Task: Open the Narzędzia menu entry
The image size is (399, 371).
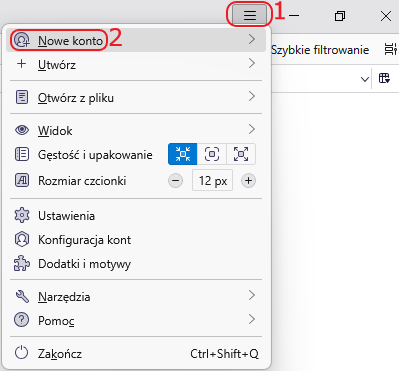Action: click(136, 296)
